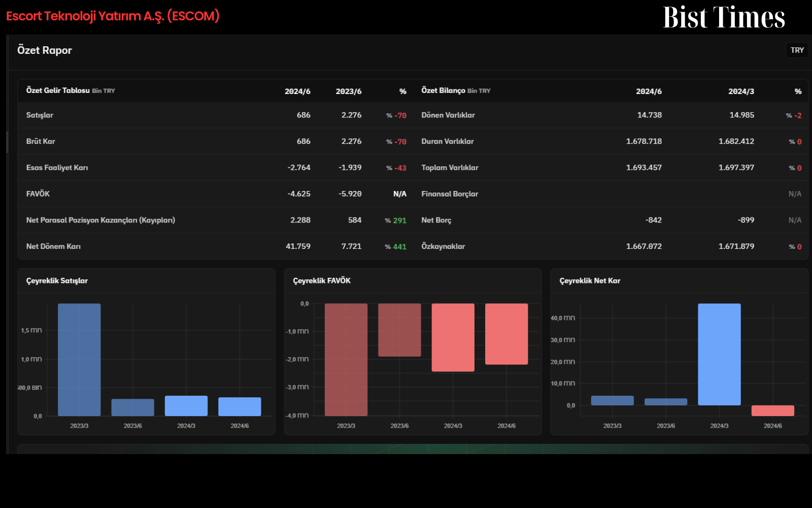This screenshot has height=508, width=812.
Task: Click the 2024/6 red bar in Çeyreklik Net Kar
Action: tap(773, 410)
